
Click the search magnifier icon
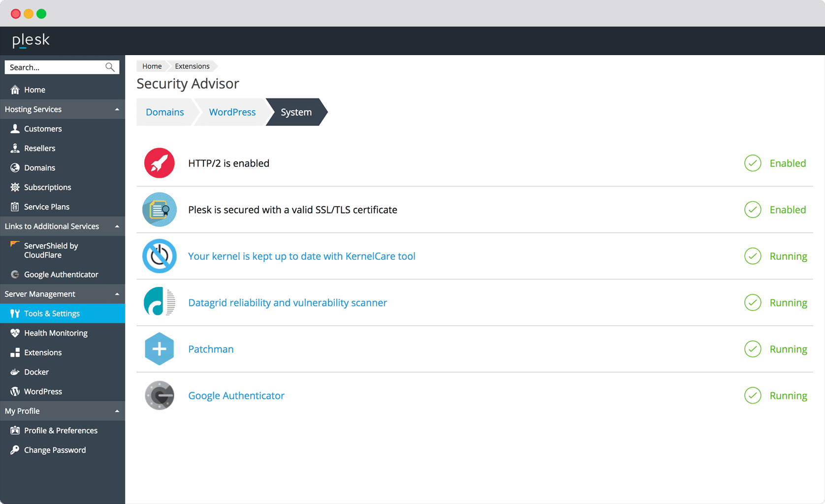tap(110, 67)
